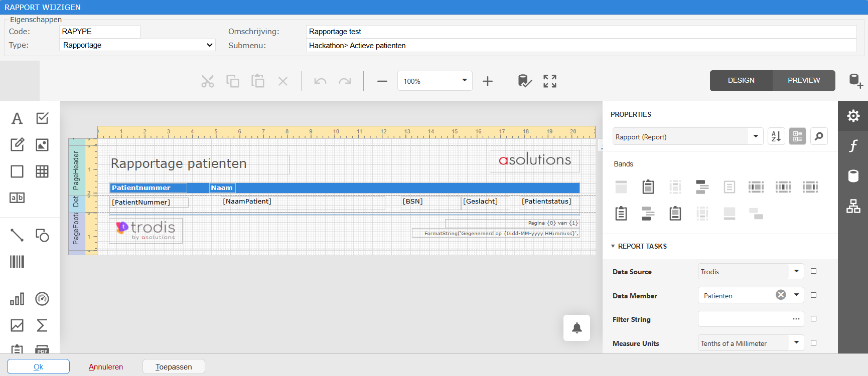Open the Report Explorer tree panel
868x376 pixels.
(x=853, y=206)
